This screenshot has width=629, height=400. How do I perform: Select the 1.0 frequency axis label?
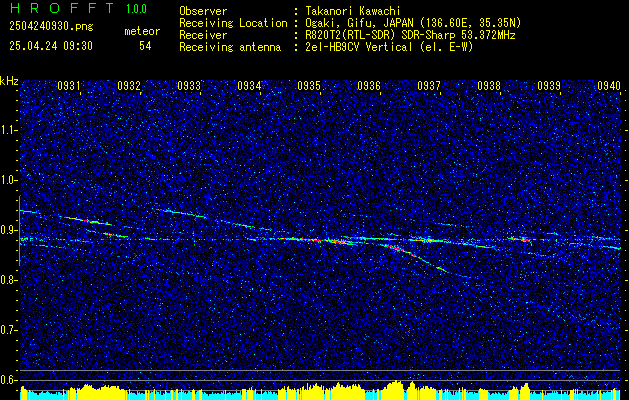coord(9,180)
